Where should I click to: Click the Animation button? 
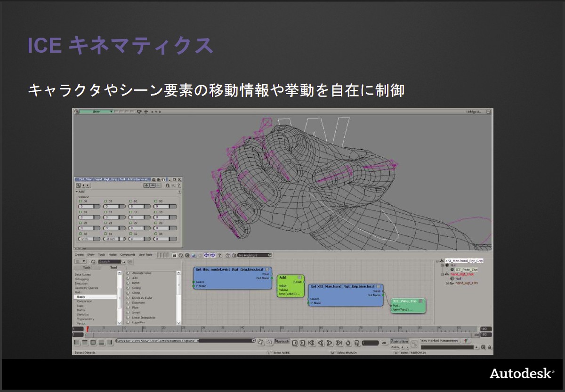click(x=400, y=342)
